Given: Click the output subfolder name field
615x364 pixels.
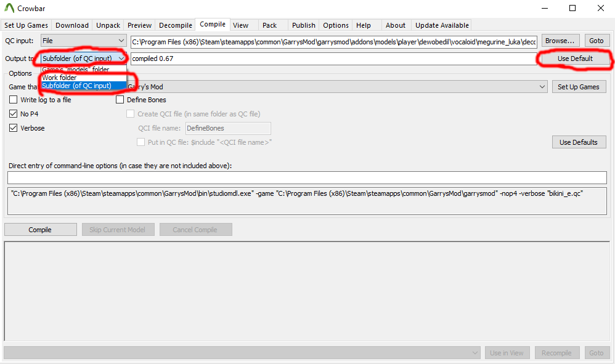Looking at the screenshot, I should tap(334, 59).
